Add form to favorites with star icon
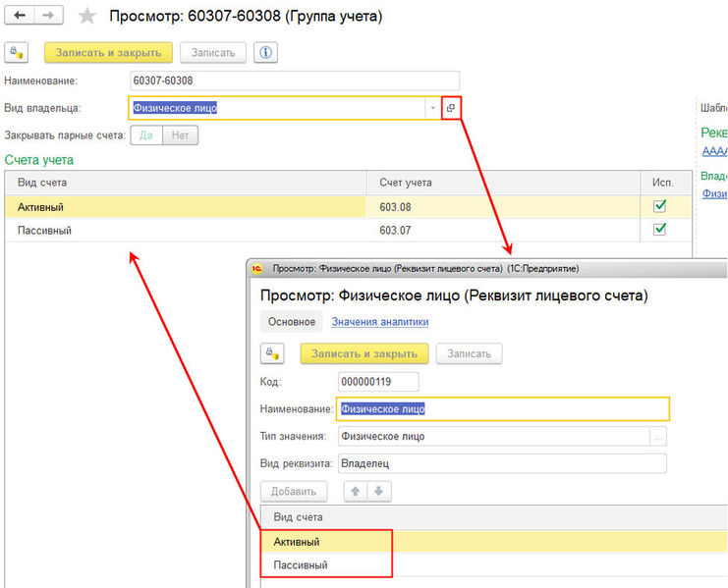 tap(87, 17)
